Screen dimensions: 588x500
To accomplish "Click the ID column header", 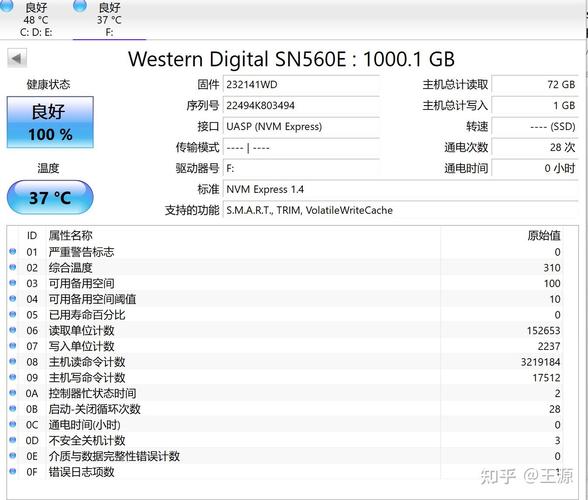I will tap(32, 236).
